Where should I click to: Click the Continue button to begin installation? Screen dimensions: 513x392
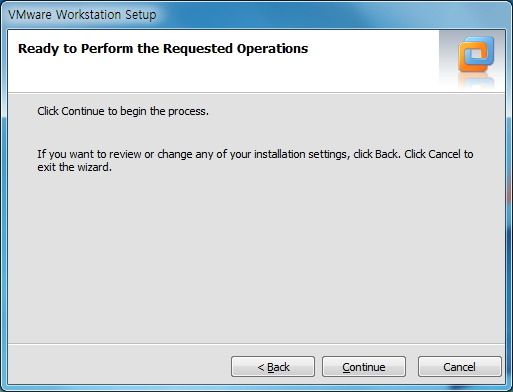point(364,367)
